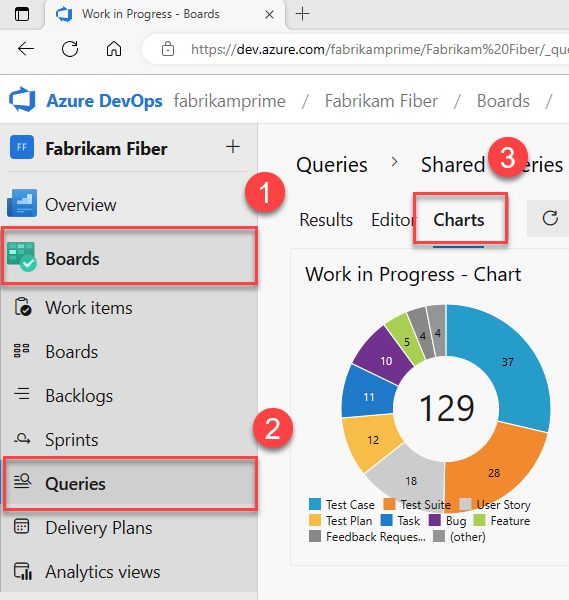Image resolution: width=569 pixels, height=600 pixels.
Task: View site info padlock icon
Action: [x=168, y=49]
